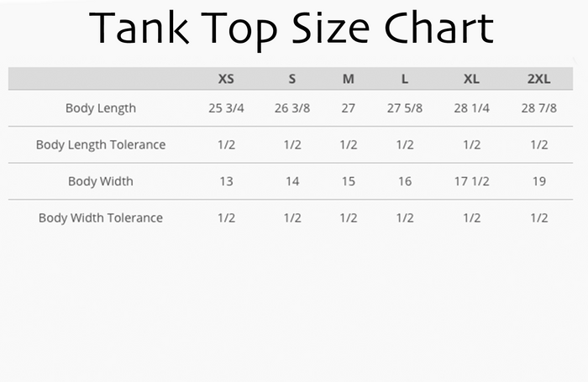
Task: Select the 27 5/8 body length cell
Action: tap(405, 108)
